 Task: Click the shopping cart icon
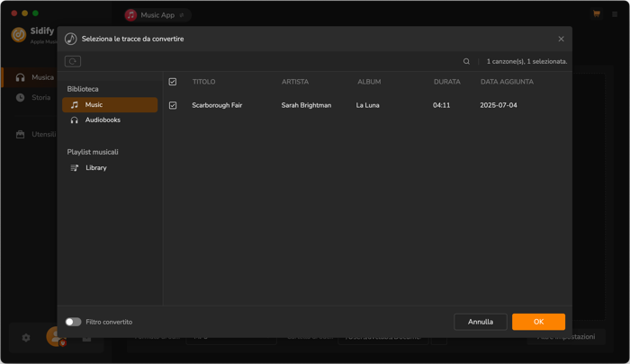(x=596, y=14)
